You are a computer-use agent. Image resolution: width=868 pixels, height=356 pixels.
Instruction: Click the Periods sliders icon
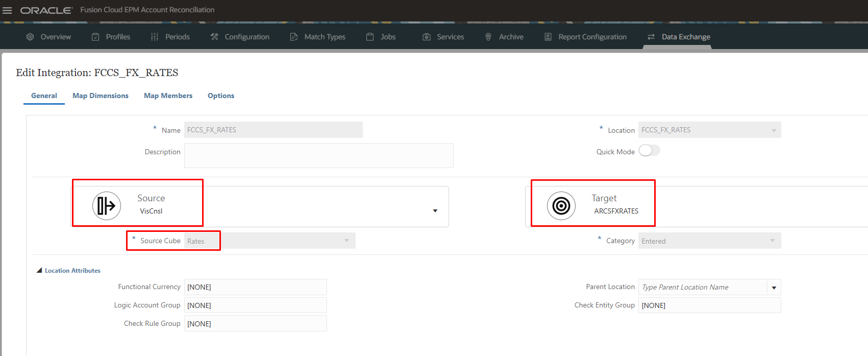click(x=155, y=37)
